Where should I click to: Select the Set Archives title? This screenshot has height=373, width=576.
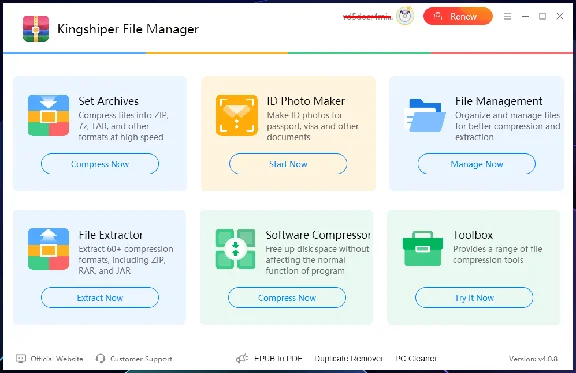coord(109,101)
